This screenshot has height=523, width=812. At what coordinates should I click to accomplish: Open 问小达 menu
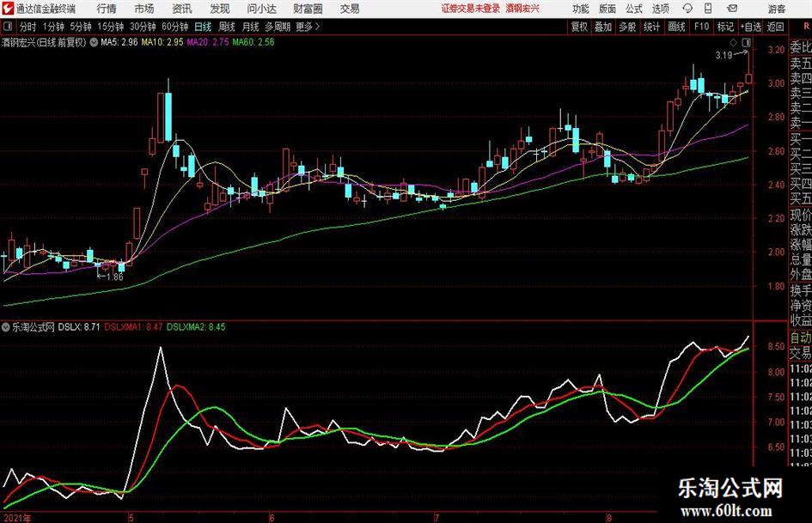[x=261, y=9]
